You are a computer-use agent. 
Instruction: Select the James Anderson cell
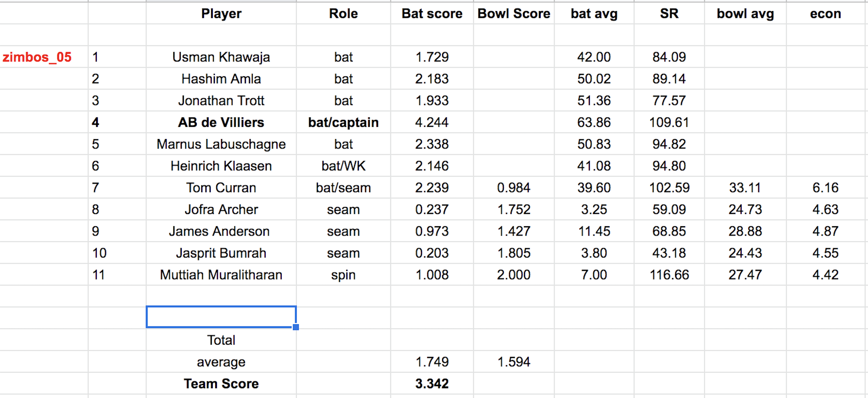click(x=221, y=231)
